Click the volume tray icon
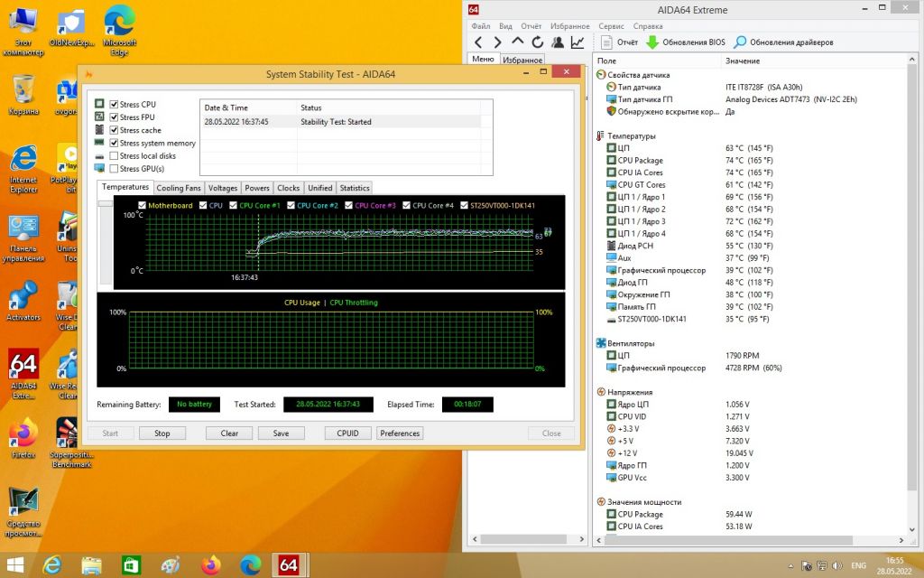This screenshot has height=578, width=924. click(837, 565)
